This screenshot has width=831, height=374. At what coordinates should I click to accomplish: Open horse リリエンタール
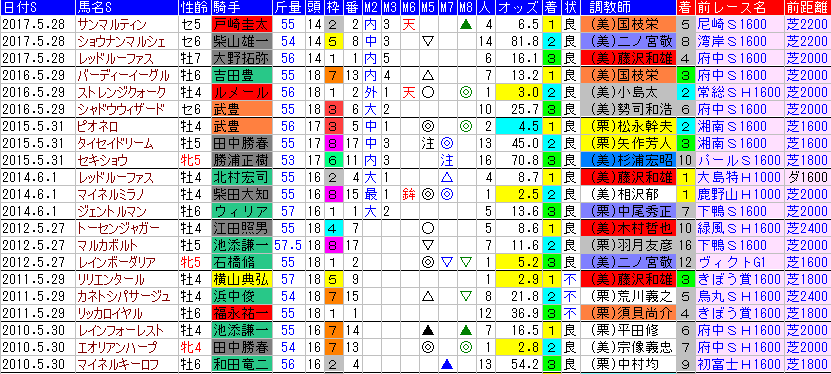click(x=110, y=279)
